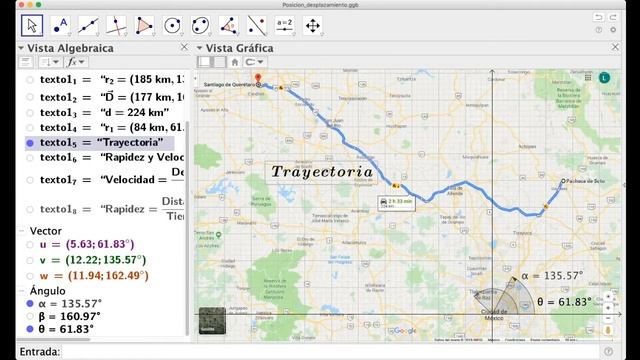640x360 pixels.
Task: Click the Undo arrow
Action: click(x=599, y=17)
